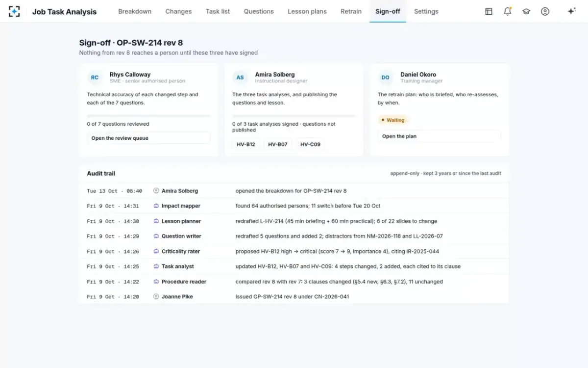Click the "Fri 9 Oct · 14:25" timestamp
The height and width of the screenshot is (368, 588).
click(113, 266)
